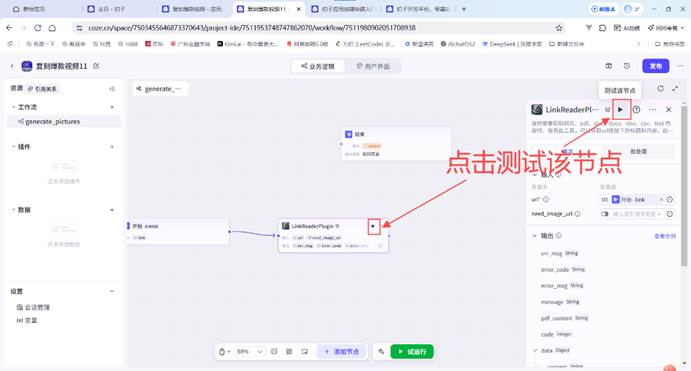
Task: Close the LinkReaderPlugin configuration panel
Action: click(x=669, y=109)
